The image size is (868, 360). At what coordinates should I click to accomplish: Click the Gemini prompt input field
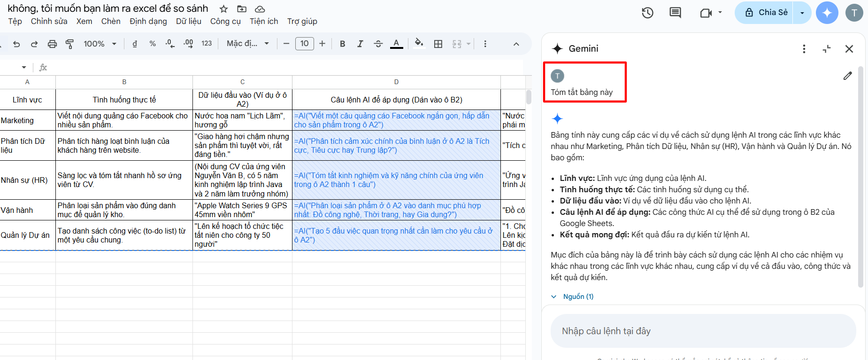point(702,331)
